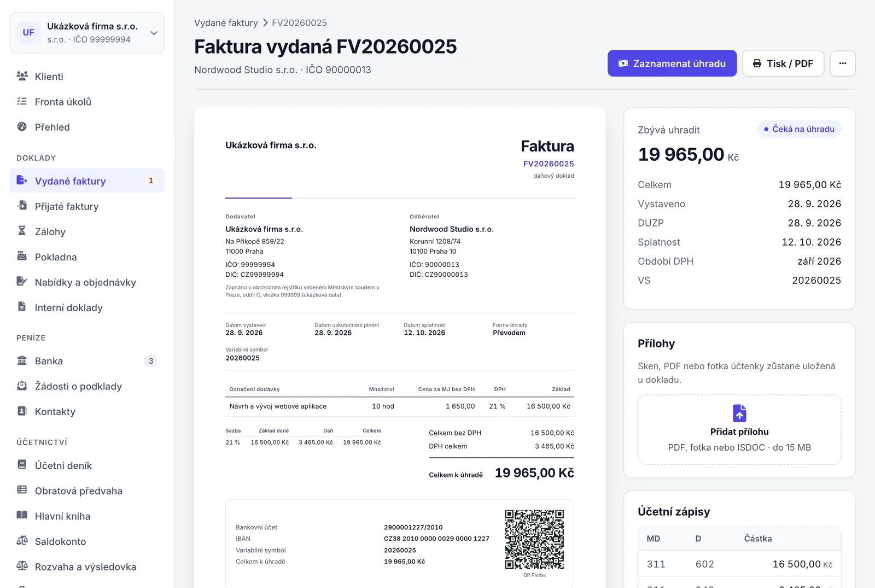This screenshot has width=875, height=588.
Task: Click the Pokladna cash register icon
Action: coord(22,256)
